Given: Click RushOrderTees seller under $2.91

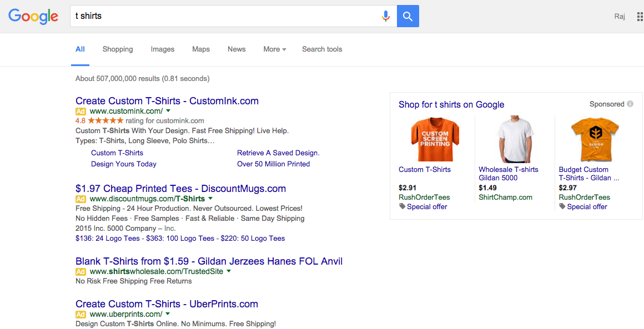Looking at the screenshot, I should coord(424,198).
